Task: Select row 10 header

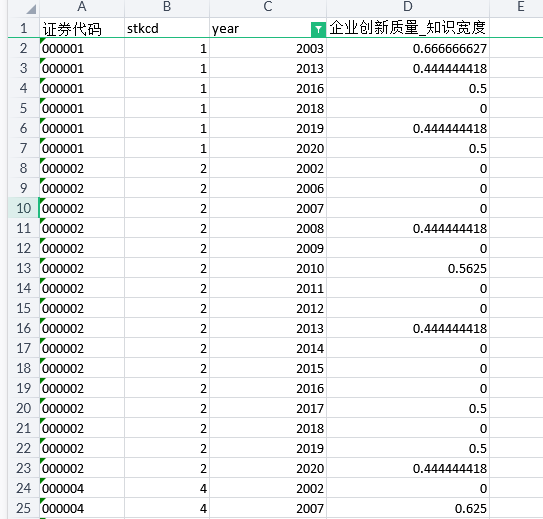Action: [23, 208]
